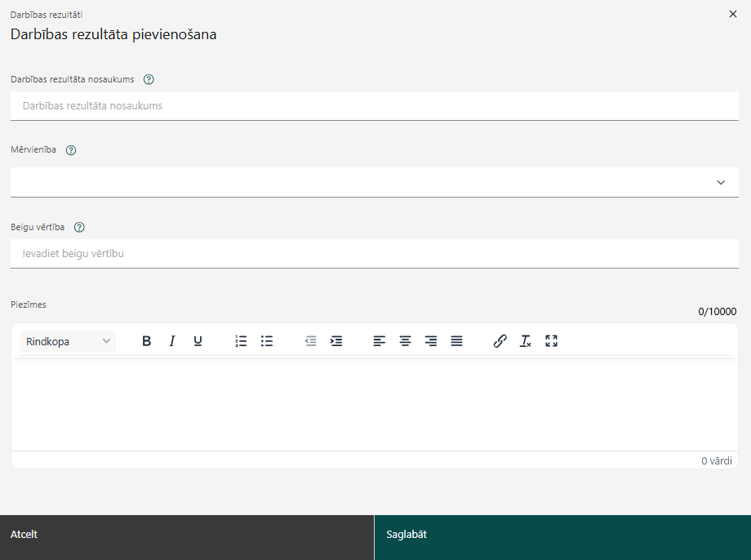Increase indent of the paragraph
751x560 pixels.
click(x=336, y=341)
